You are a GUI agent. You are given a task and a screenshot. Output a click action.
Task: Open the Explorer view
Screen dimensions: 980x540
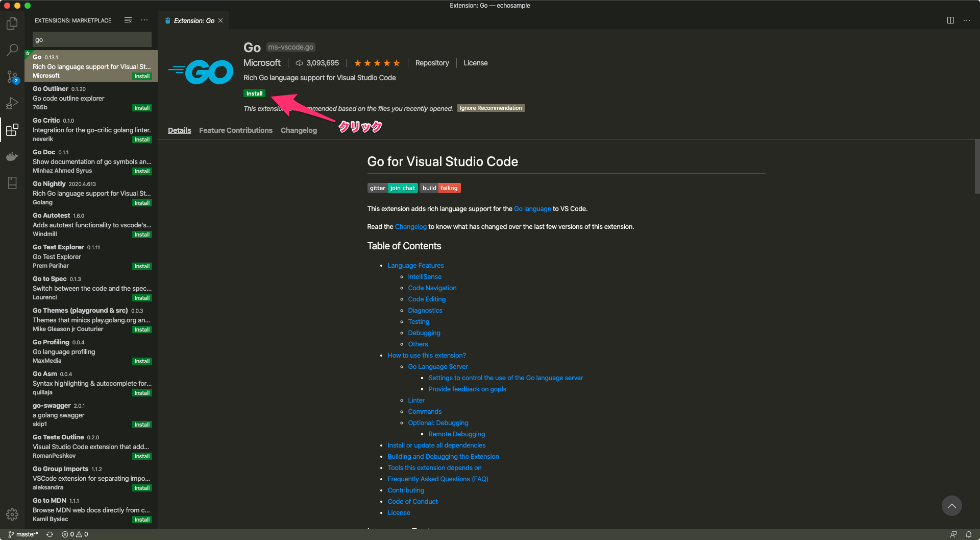[x=12, y=23]
